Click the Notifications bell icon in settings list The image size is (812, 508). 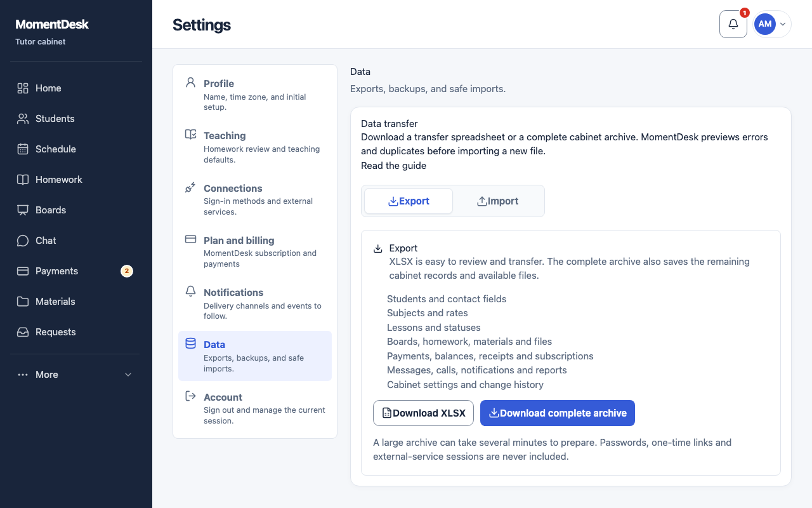(190, 291)
